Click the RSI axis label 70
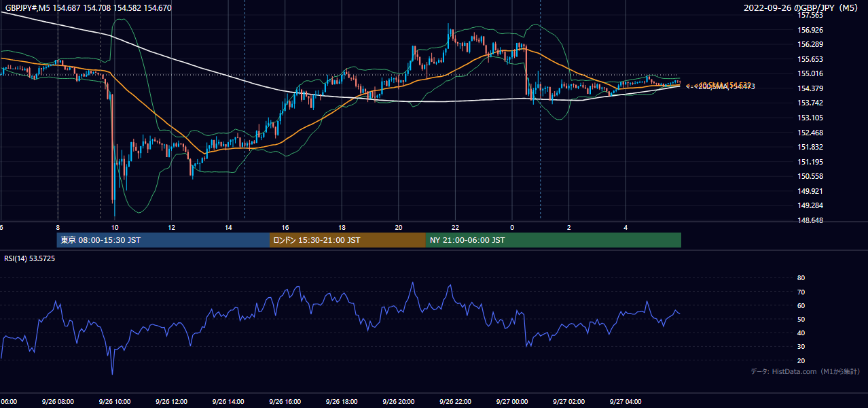Image resolution: width=868 pixels, height=408 pixels. point(801,292)
